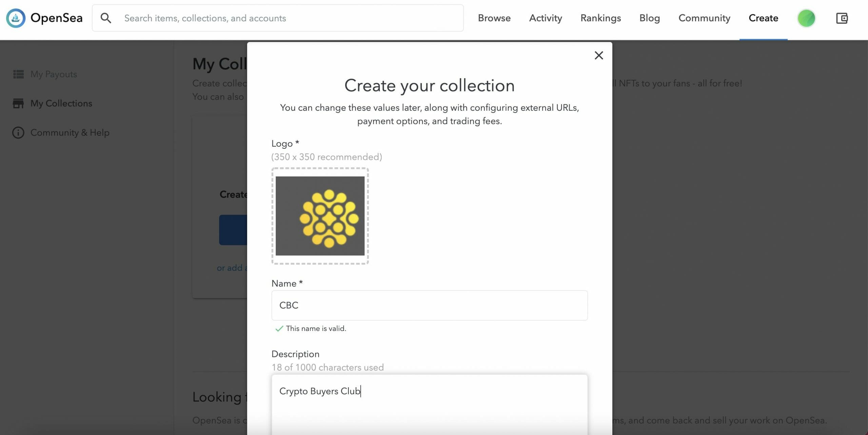This screenshot has height=435, width=868.
Task: Open the green profile avatar
Action: click(806, 18)
